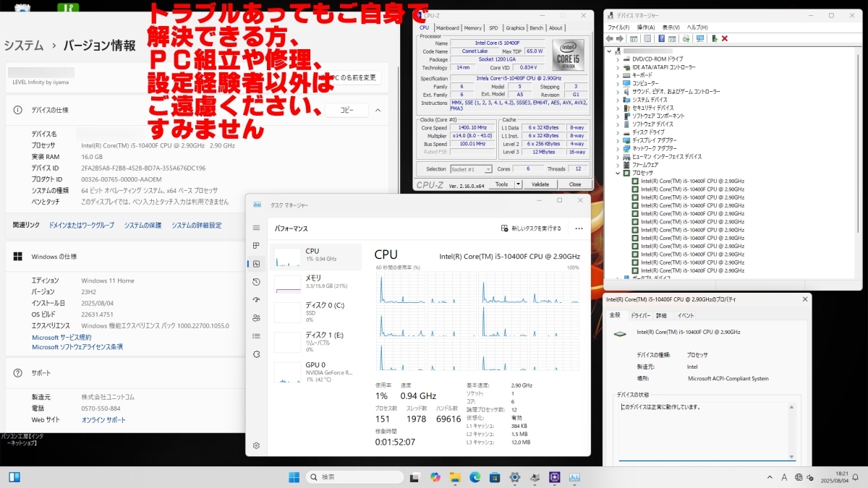Open CPU-Z icon on taskbar

point(555,477)
